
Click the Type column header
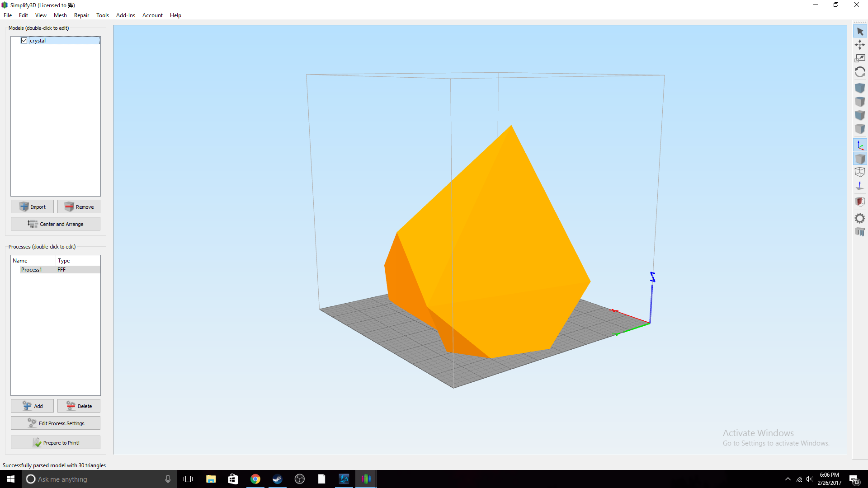tap(78, 261)
